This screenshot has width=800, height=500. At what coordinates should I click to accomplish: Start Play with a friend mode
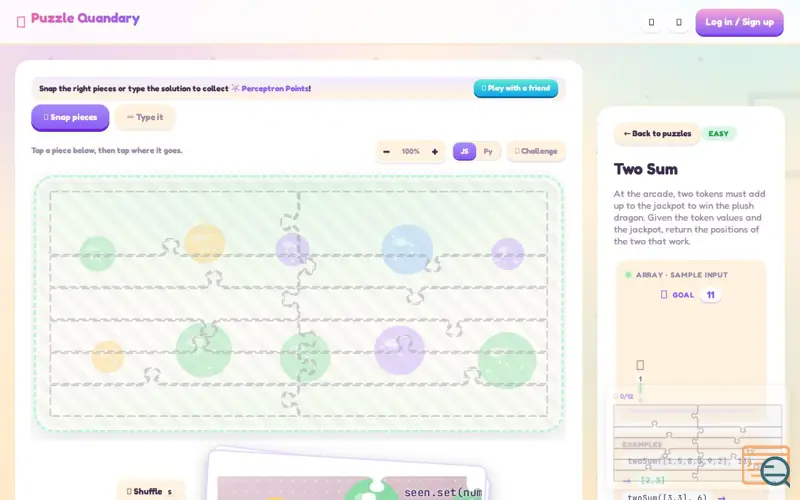coord(515,88)
